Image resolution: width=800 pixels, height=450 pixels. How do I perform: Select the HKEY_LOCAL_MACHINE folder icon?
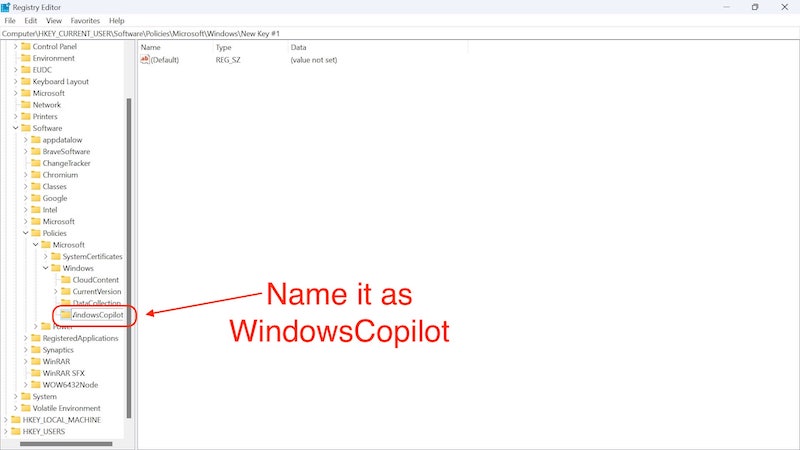coord(16,419)
